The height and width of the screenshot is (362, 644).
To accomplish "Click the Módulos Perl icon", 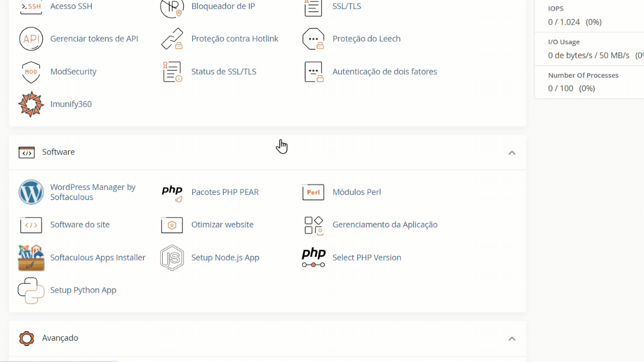I will click(314, 192).
